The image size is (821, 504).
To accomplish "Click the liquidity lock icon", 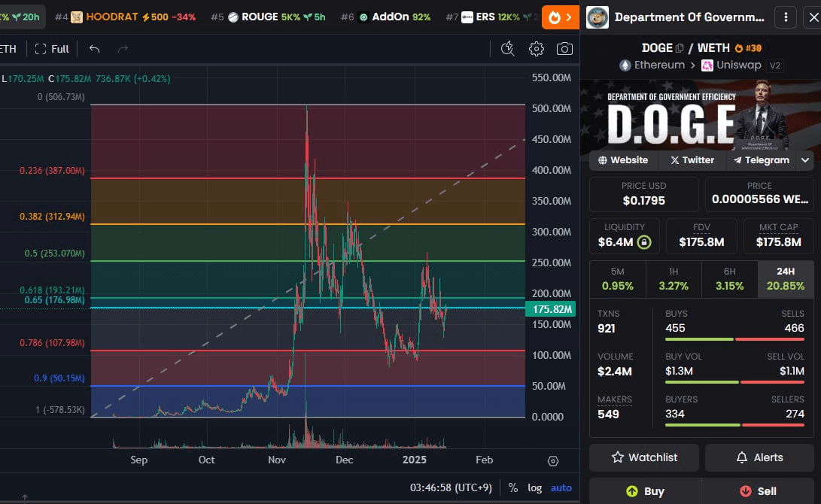I will pos(644,242).
